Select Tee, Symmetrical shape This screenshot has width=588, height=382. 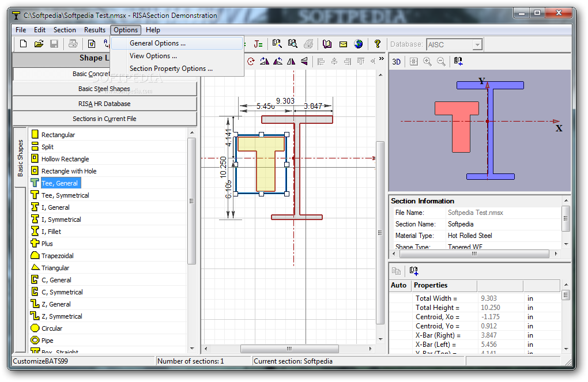point(65,195)
